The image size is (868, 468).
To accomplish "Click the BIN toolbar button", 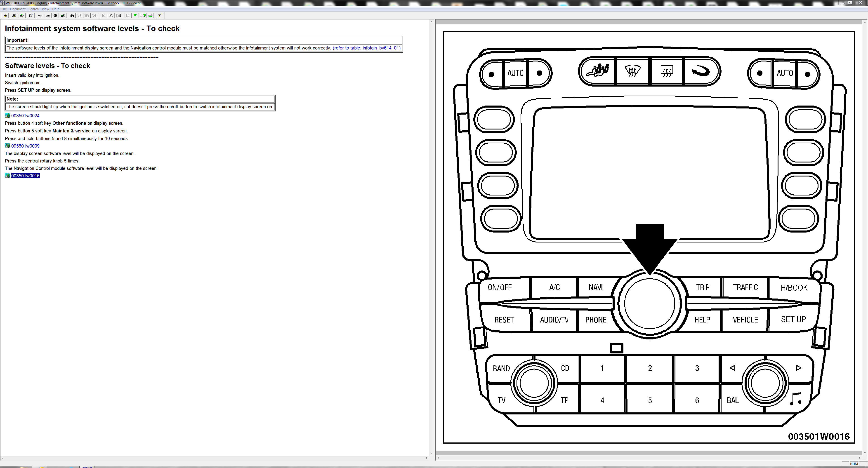I will (x=47, y=16).
